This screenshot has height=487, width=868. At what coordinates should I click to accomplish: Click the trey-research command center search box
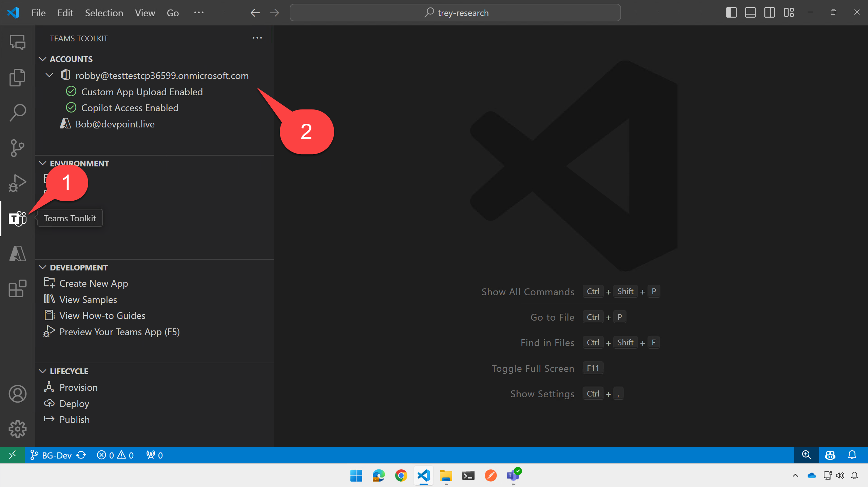click(x=455, y=13)
